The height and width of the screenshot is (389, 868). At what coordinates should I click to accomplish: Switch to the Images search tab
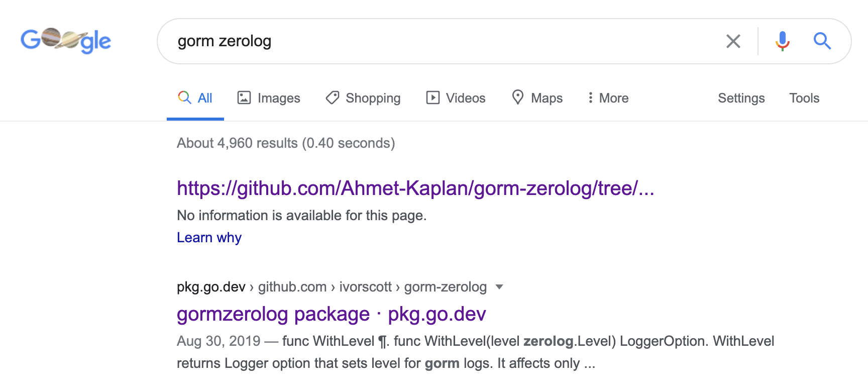[x=278, y=98]
